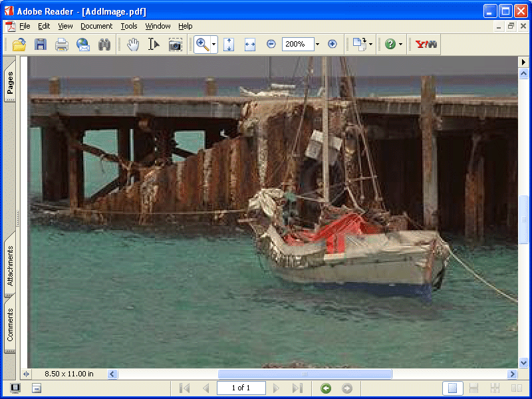Select the Hand tool
The width and height of the screenshot is (532, 399).
pos(133,45)
